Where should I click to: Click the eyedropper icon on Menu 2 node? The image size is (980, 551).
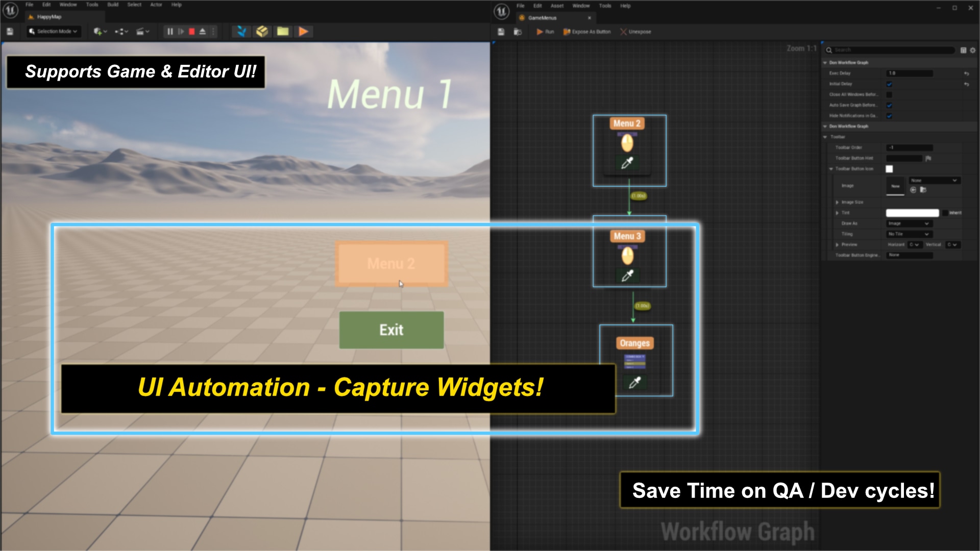[627, 163]
